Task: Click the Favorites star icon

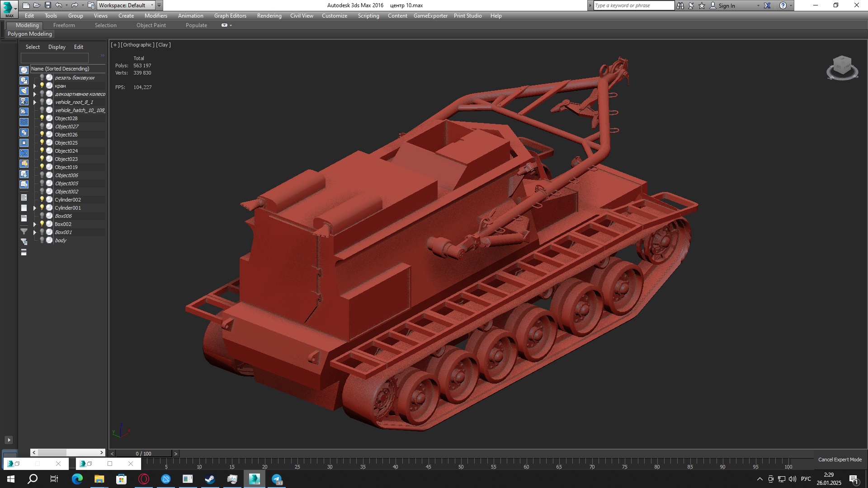Action: click(x=702, y=5)
